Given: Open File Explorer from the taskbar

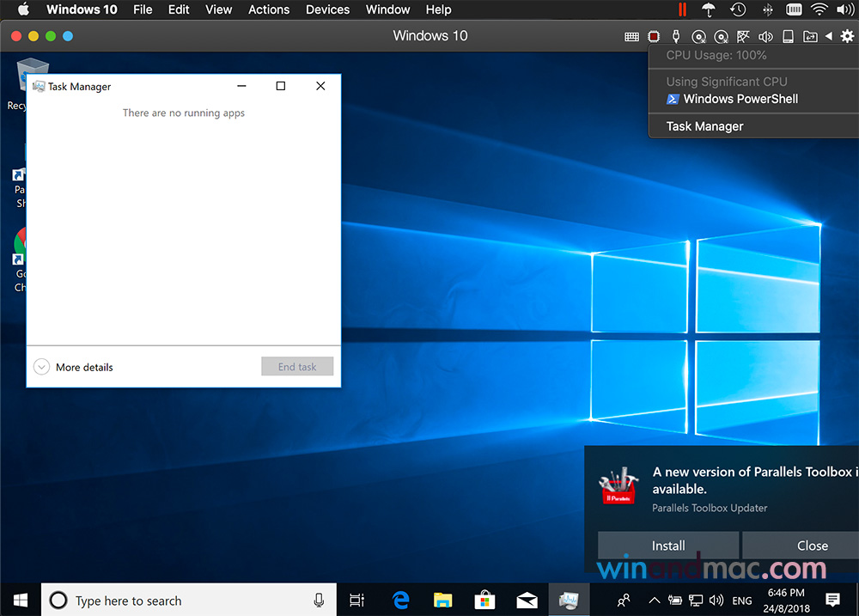Looking at the screenshot, I should click(442, 600).
